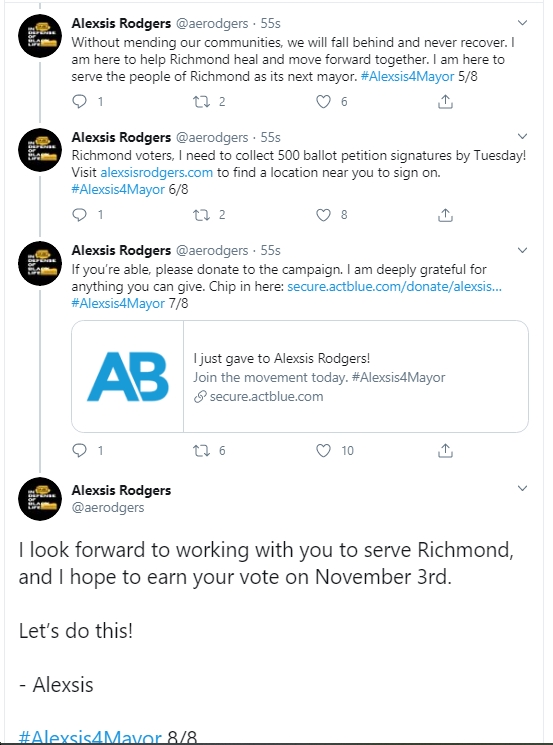Open the #Alexsis4Mayor hashtag in the 5/8 tweet
This screenshot has width=553, height=745.
click(407, 76)
